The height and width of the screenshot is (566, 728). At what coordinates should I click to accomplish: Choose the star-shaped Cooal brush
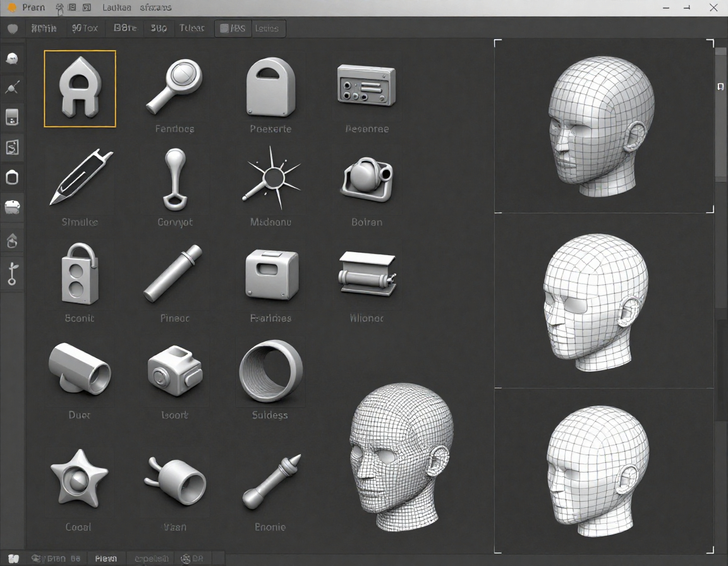pyautogui.click(x=79, y=478)
